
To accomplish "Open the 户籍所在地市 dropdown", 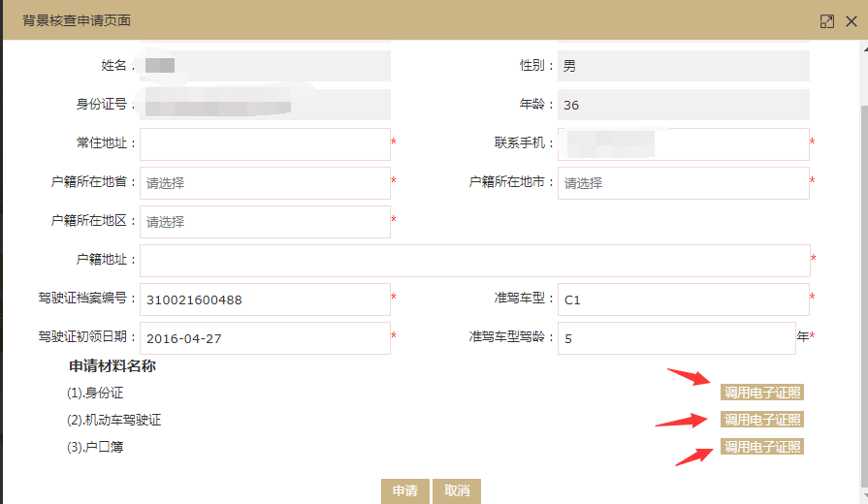I will (683, 183).
